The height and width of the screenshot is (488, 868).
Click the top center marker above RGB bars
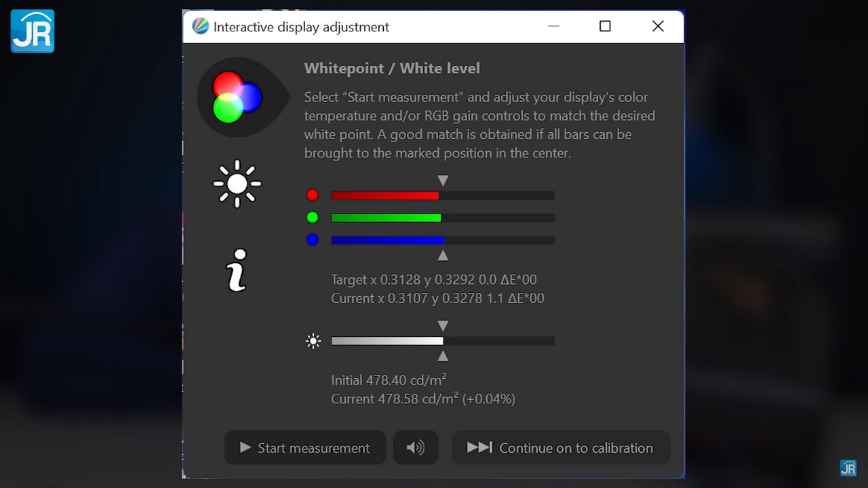pyautogui.click(x=443, y=181)
